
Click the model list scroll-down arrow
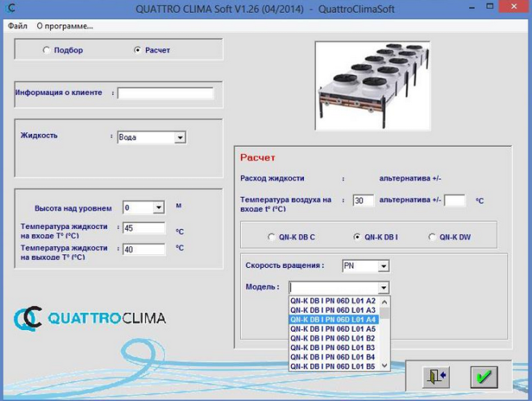pos(384,365)
